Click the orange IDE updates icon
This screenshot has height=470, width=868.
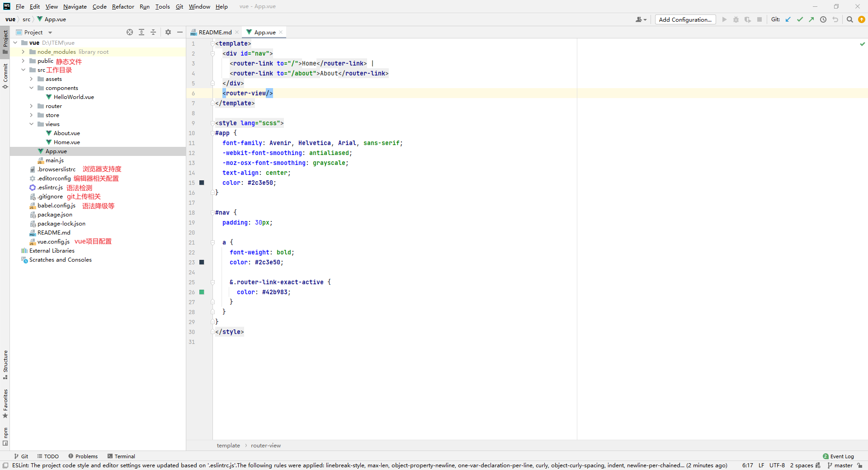tap(862, 19)
